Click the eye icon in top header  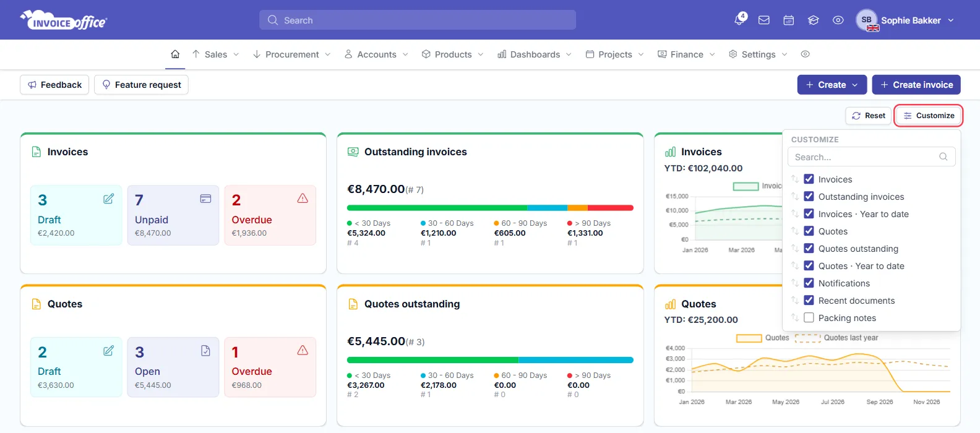pos(838,20)
